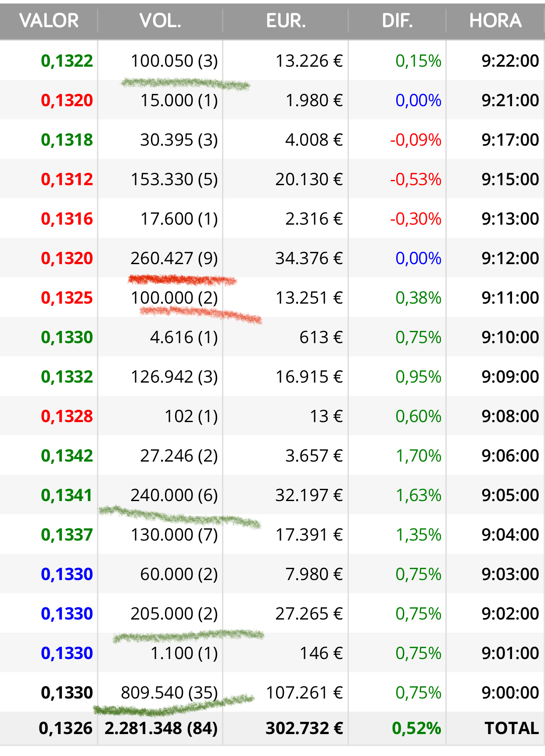Select volume 260.427 (9)
Screen dimensions: 545x756
(x=174, y=258)
